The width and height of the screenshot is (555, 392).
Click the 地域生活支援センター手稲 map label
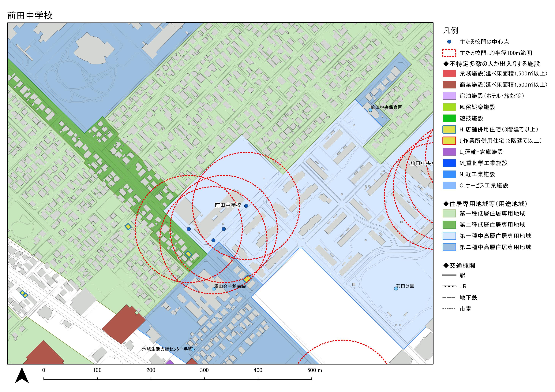(x=167, y=349)
